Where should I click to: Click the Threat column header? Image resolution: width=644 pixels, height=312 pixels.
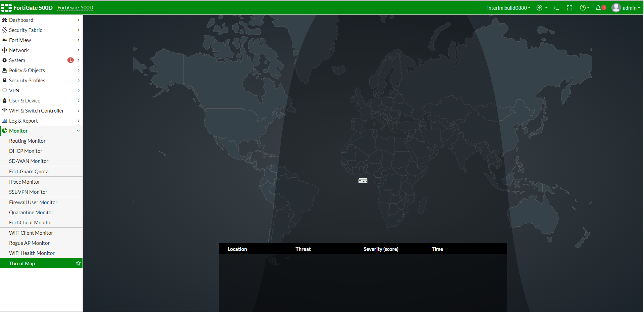coord(303,249)
